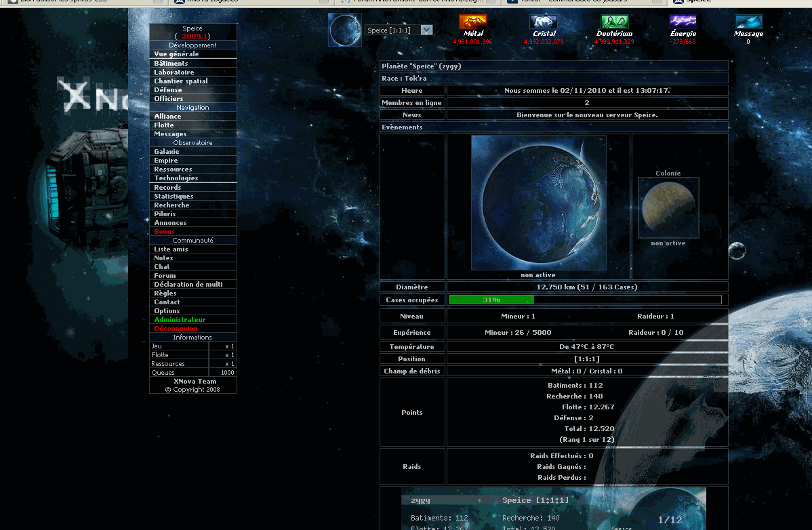This screenshot has width=812, height=530.
Task: Select Défense in the sidebar
Action: pos(168,89)
